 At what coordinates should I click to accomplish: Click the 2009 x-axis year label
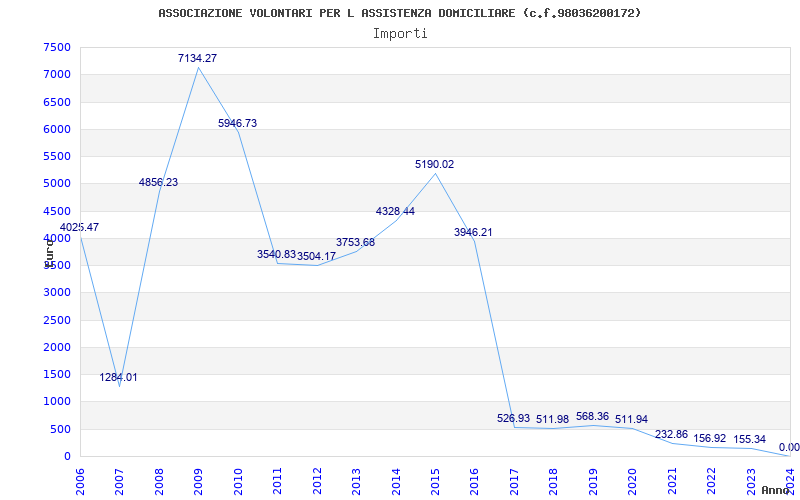[x=198, y=482]
